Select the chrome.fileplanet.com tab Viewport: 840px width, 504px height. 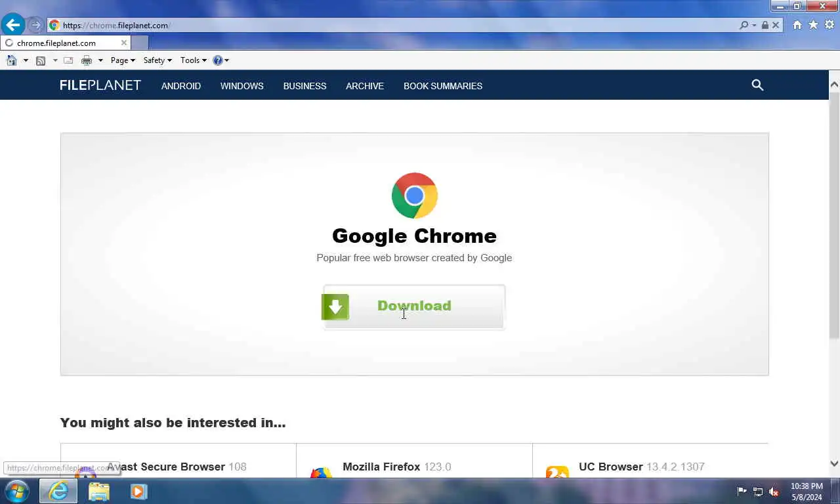click(66, 43)
